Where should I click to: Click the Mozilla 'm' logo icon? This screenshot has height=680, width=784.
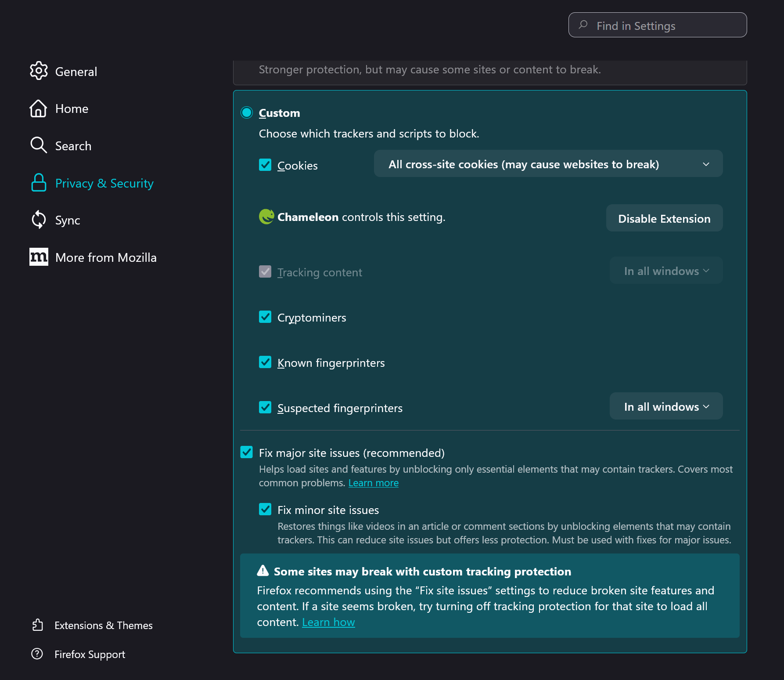click(39, 257)
